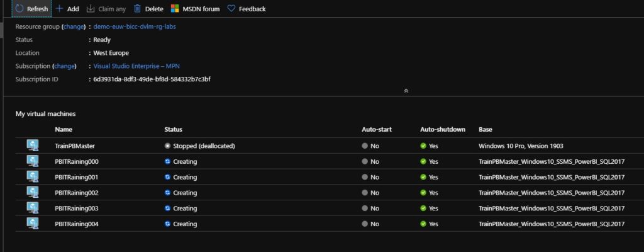Open Visual Studio Enterprise – MPN subscription
Viewport: 644px width, 252px height.
136,66
